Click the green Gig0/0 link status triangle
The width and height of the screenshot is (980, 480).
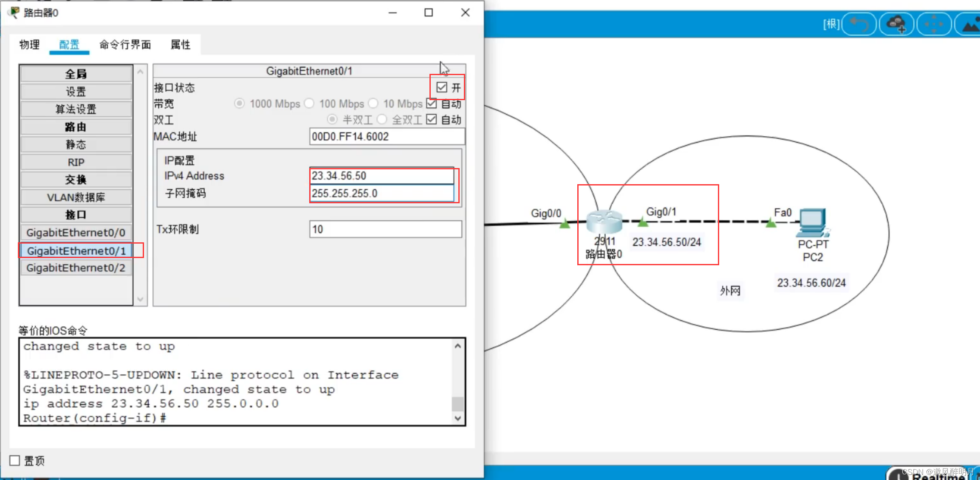pos(565,224)
